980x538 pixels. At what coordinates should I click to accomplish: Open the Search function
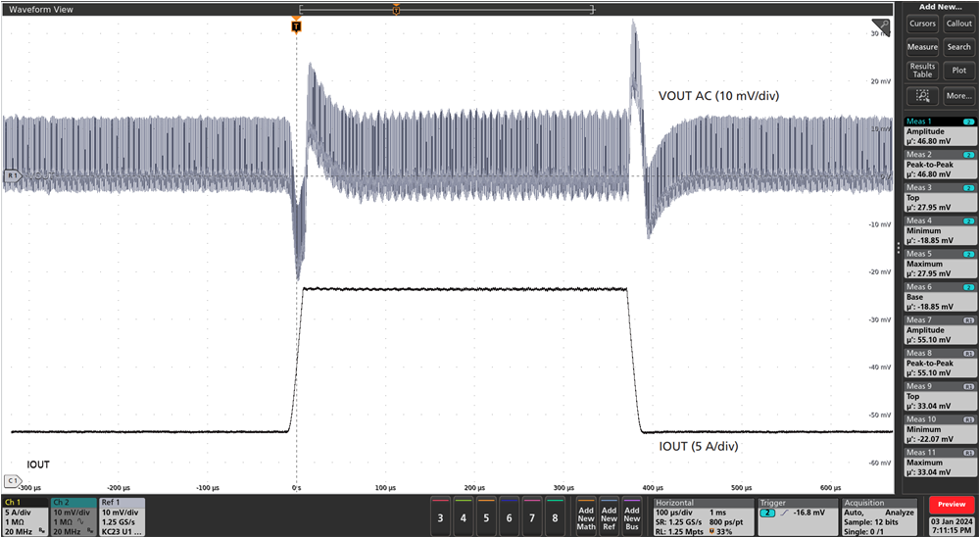958,47
